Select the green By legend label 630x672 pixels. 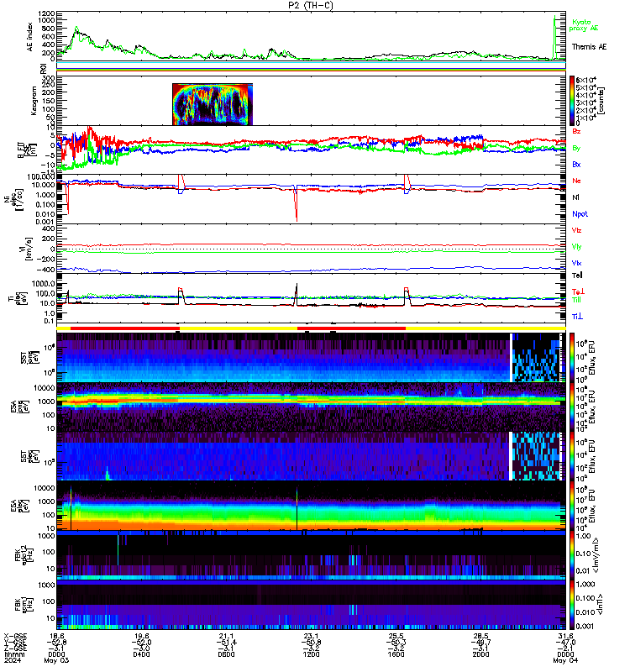pyautogui.click(x=576, y=148)
